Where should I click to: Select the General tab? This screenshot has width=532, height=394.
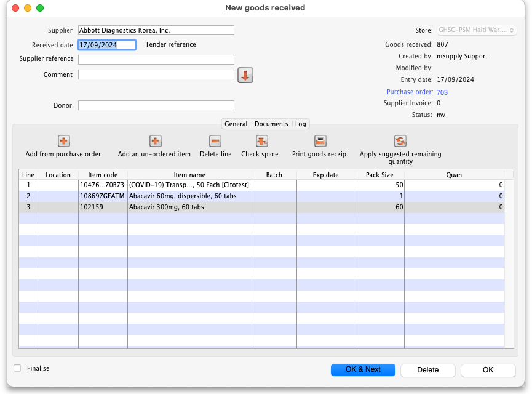(236, 124)
